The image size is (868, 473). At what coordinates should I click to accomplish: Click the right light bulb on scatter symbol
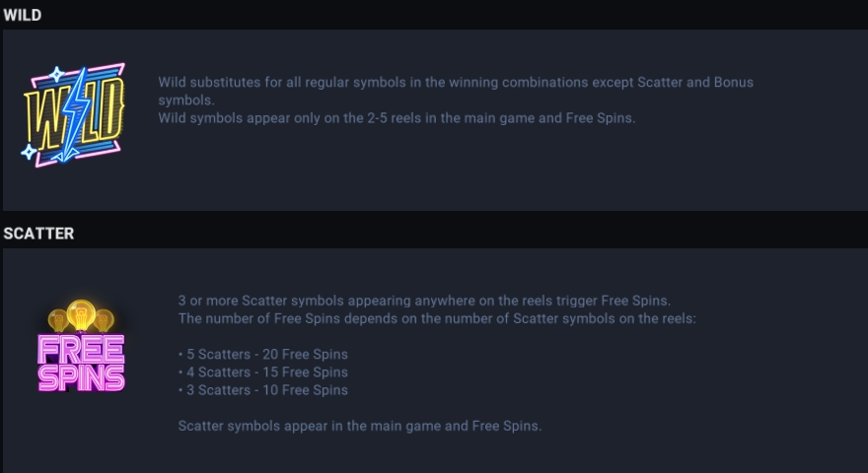(105, 320)
